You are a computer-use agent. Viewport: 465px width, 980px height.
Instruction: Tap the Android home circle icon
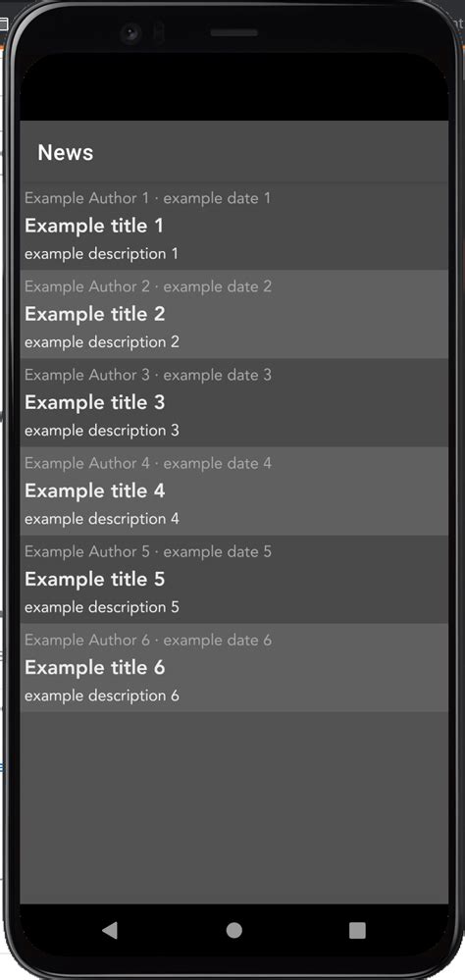[234, 931]
